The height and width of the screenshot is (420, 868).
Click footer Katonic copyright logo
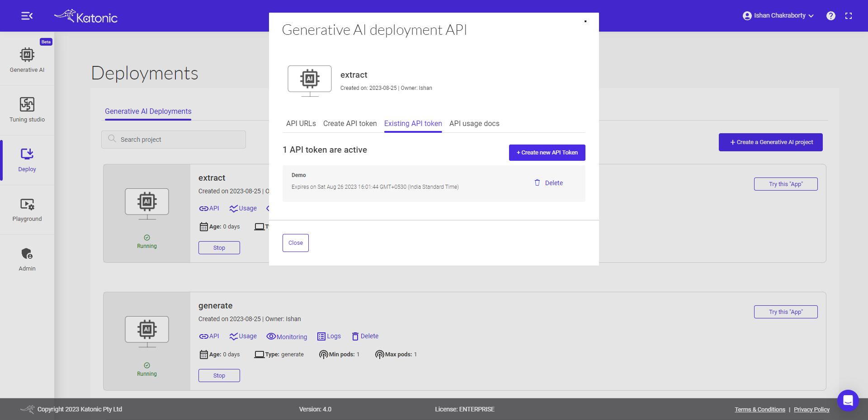pyautogui.click(x=28, y=409)
